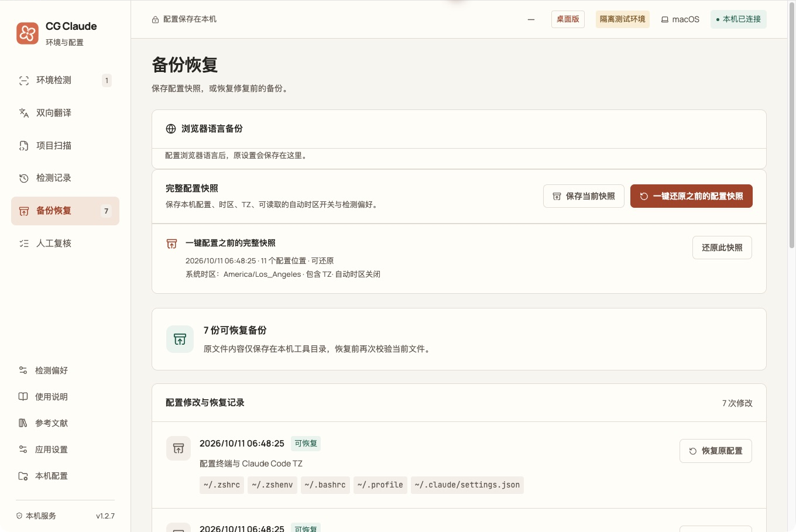Viewport: 796px width, 532px height.
Task: Click 一键还原之前的配置快照 button
Action: pos(691,196)
